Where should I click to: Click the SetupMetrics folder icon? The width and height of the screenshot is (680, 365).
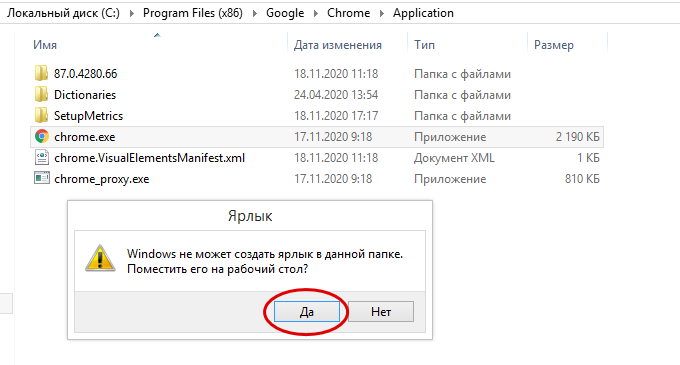(41, 115)
